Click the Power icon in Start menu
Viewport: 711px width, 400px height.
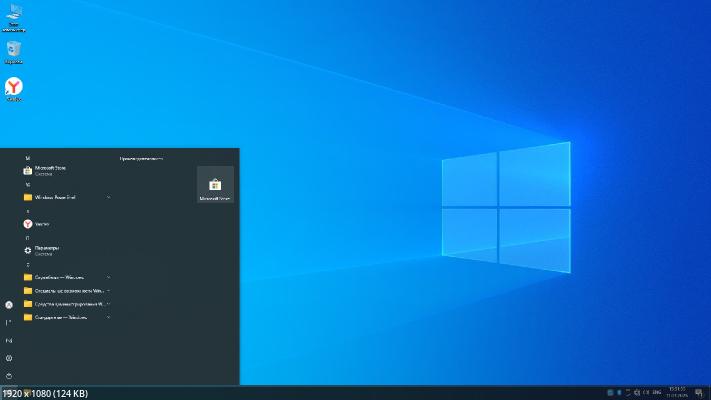(9, 376)
